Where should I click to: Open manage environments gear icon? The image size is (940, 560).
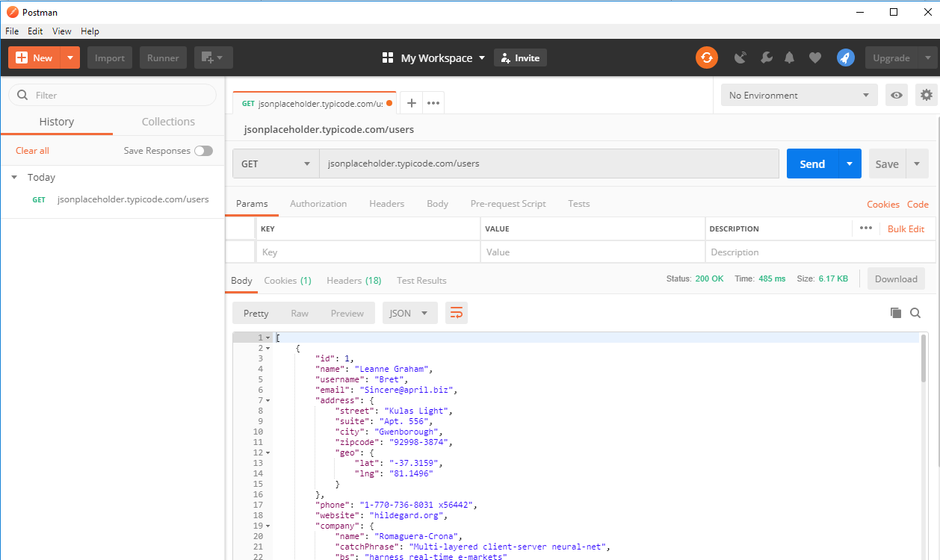[x=927, y=95]
